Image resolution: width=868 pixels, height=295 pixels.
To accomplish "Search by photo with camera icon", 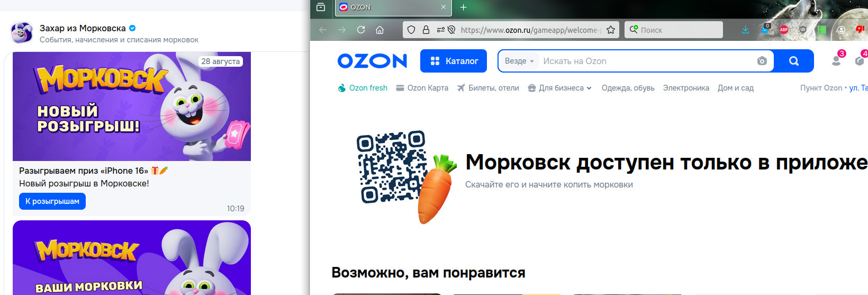I will pyautogui.click(x=762, y=61).
